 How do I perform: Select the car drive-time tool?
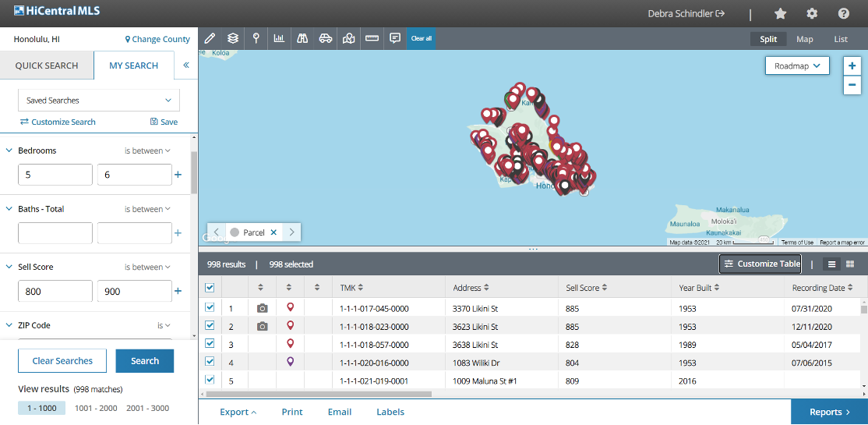326,38
